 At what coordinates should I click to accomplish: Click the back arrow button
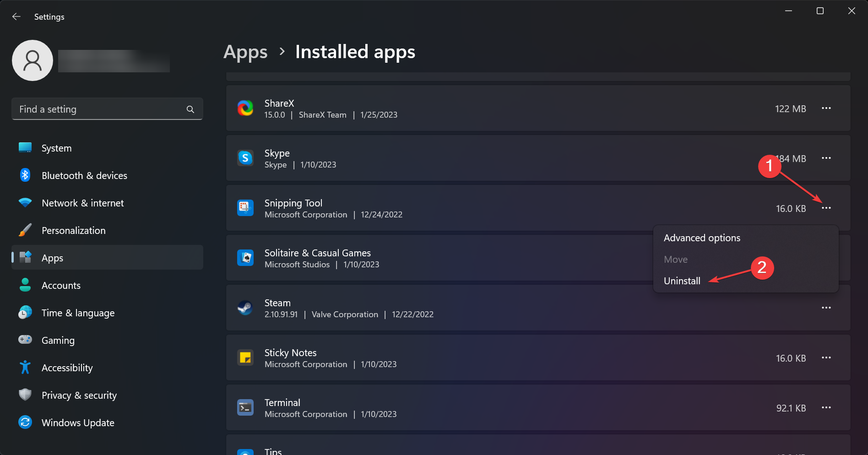(x=16, y=16)
